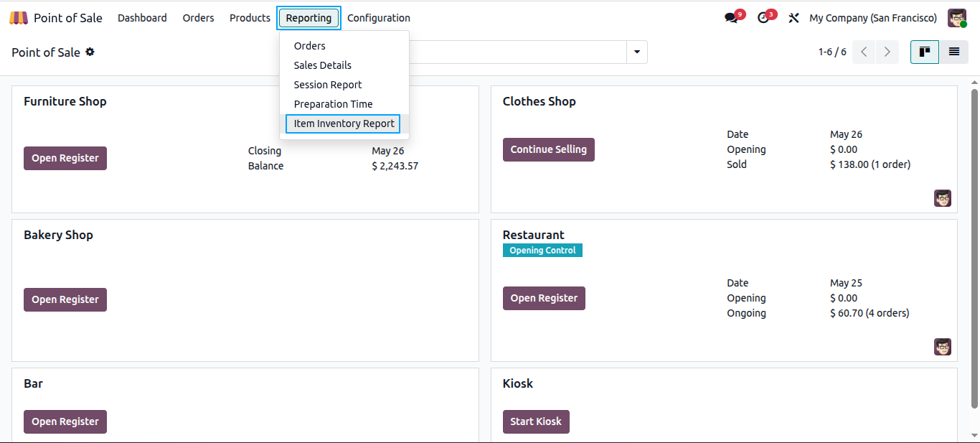Switch to kanban view

pos(925,52)
